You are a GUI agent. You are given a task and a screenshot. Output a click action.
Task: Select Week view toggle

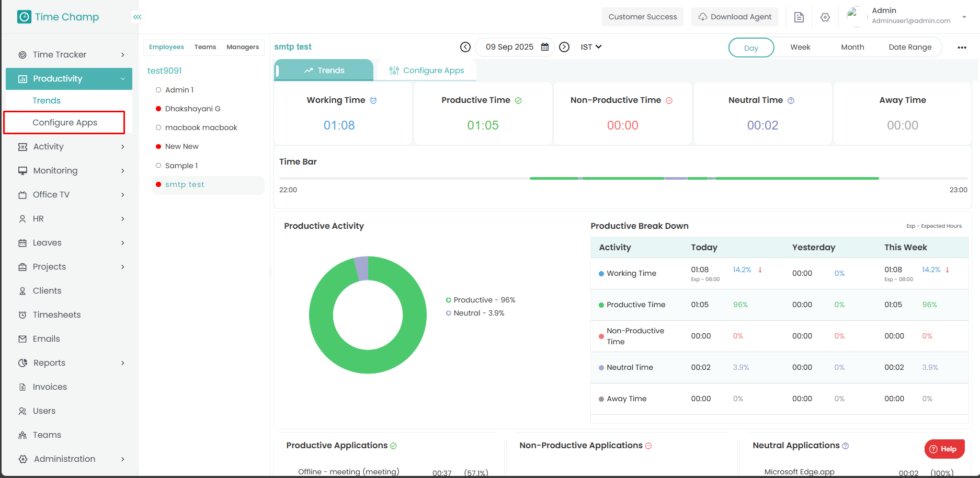pyautogui.click(x=800, y=47)
